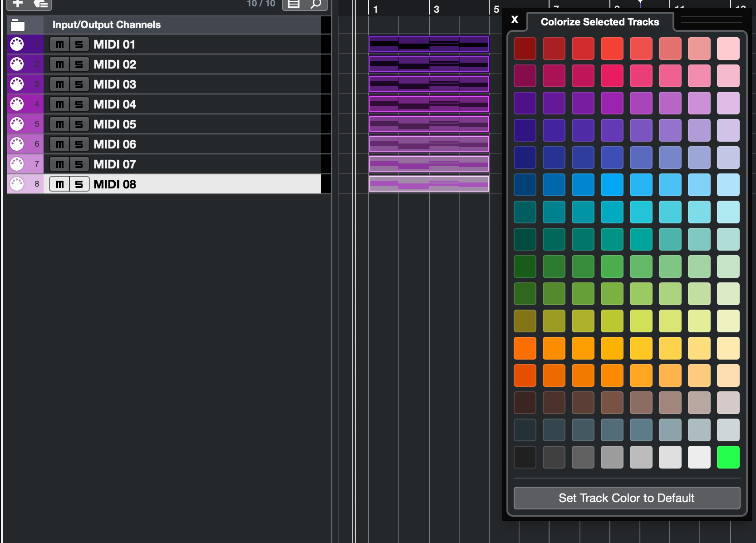The image size is (756, 543).
Task: Open the track presets icon beside Add Track
Action: 41,4
